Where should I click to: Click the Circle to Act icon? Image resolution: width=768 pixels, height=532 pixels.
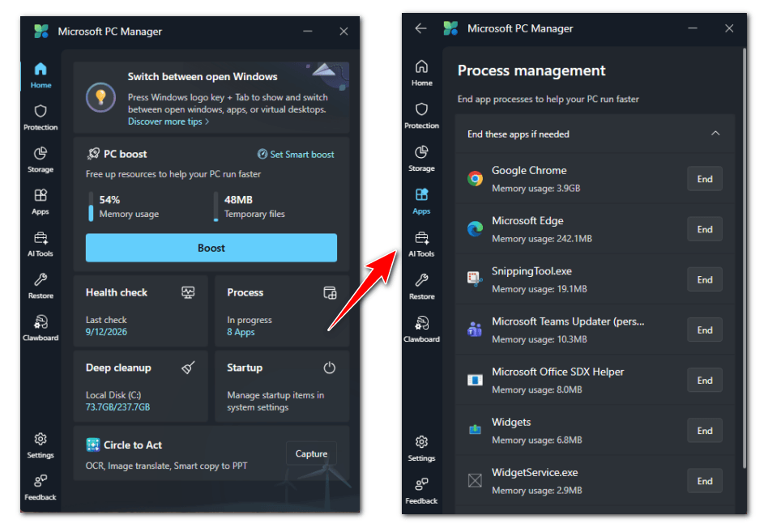[92, 445]
